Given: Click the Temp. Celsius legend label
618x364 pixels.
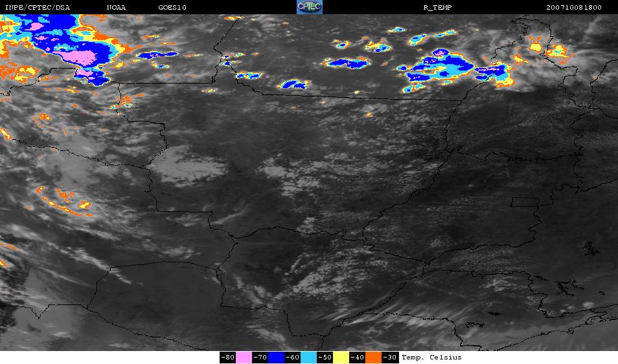Looking at the screenshot, I should point(431,358).
